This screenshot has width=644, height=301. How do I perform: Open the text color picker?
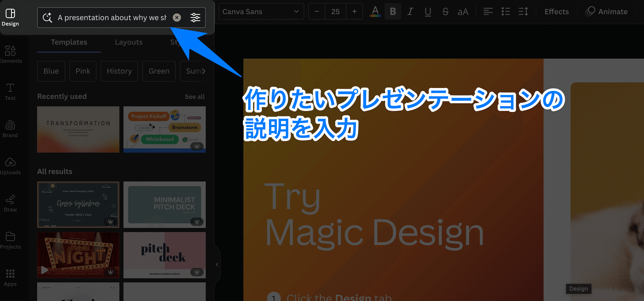375,12
